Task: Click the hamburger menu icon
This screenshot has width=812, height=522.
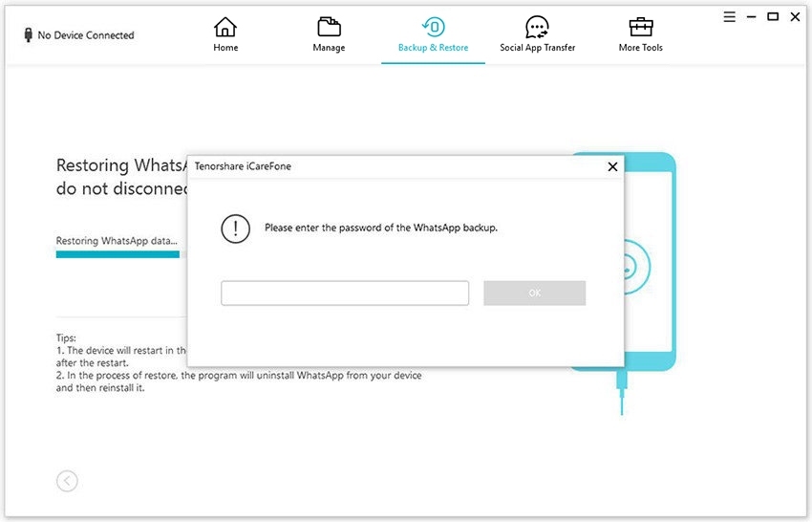Action: (729, 17)
